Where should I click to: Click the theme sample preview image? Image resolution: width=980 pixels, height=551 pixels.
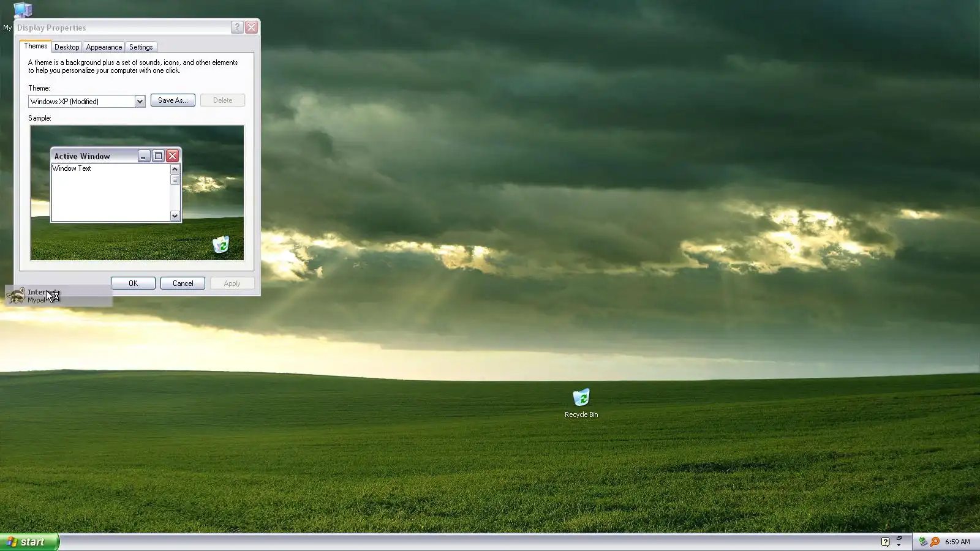[137, 193]
